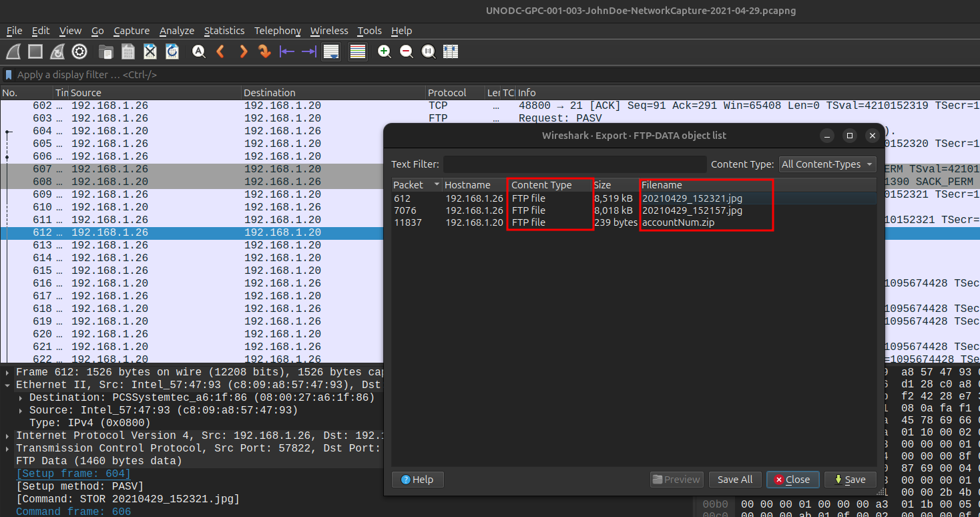
Task: Jump to the first packet
Action: click(287, 51)
